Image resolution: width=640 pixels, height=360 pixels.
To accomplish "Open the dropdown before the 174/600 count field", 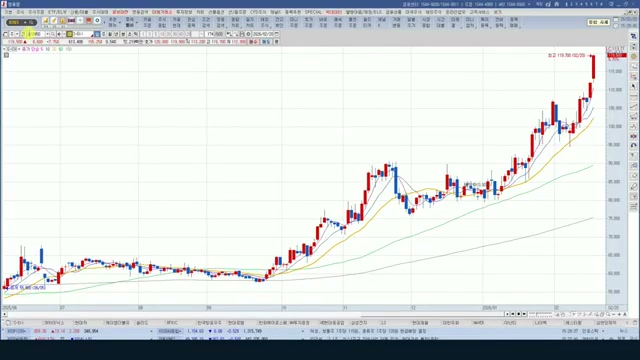I will tap(201, 34).
